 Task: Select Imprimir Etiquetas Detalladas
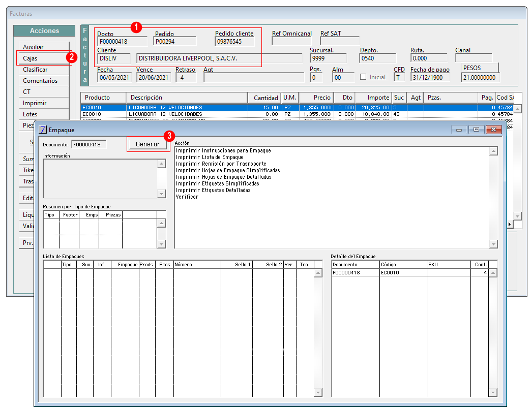(213, 190)
